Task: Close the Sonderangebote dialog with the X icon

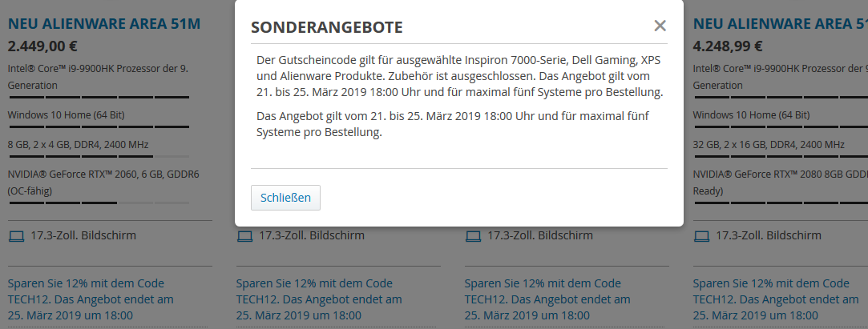Action: pos(660,26)
